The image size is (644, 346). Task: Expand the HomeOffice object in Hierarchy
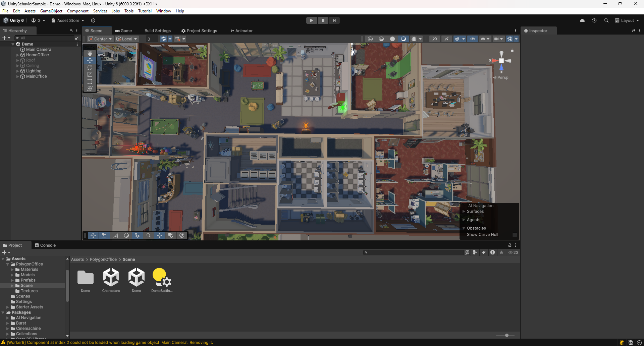[18, 55]
